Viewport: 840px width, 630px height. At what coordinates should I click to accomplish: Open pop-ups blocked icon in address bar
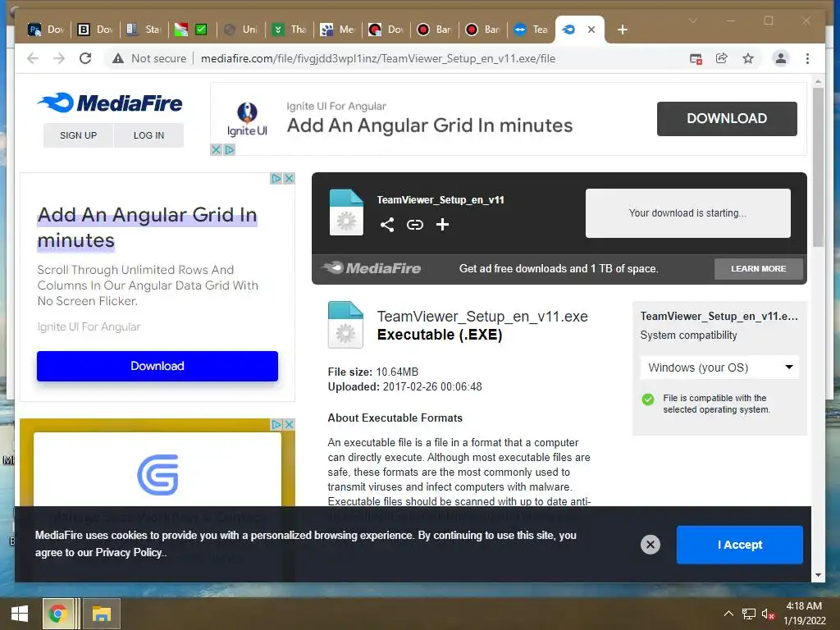pyautogui.click(x=696, y=58)
